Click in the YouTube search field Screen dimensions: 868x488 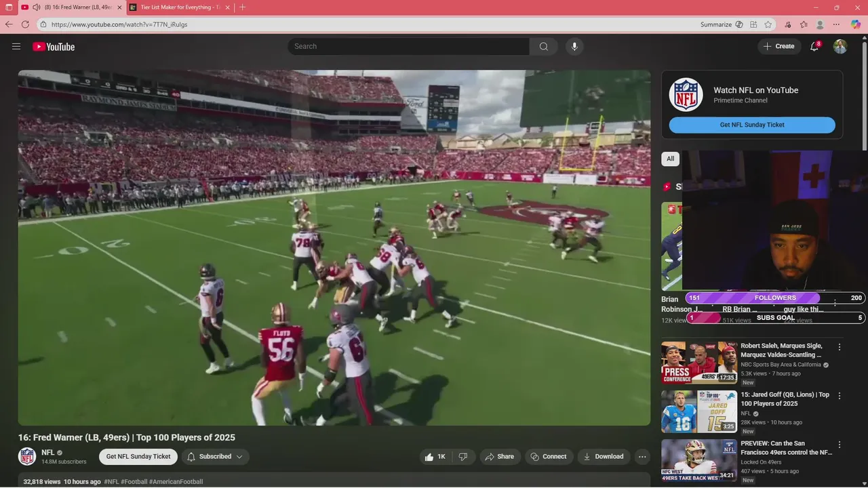[x=408, y=46]
